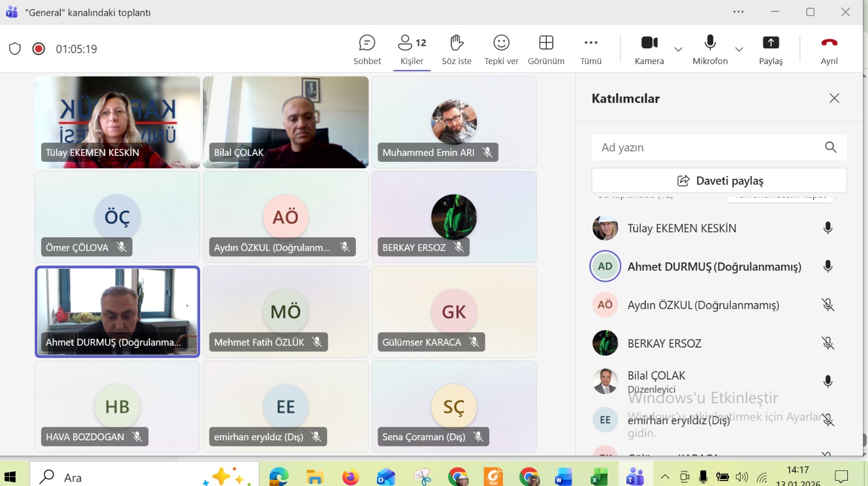Switch to the Kişiler tab
Viewport: 868px width, 486px height.
coord(412,49)
